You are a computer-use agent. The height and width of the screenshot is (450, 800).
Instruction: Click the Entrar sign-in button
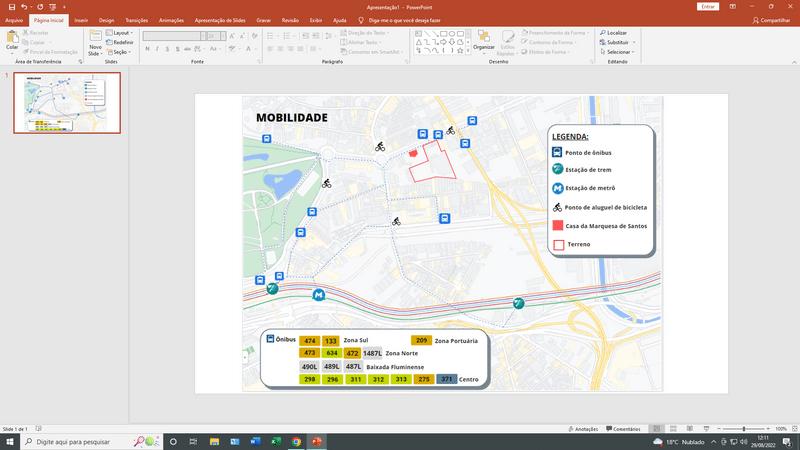[x=708, y=7]
